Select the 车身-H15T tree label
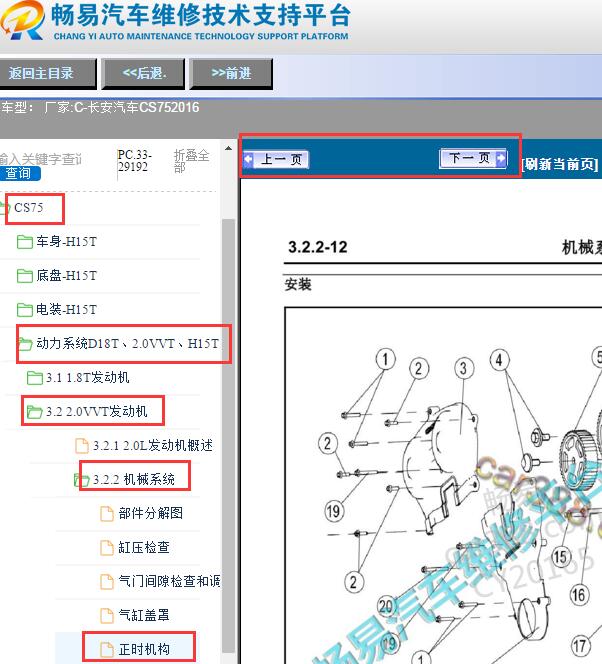Image resolution: width=602 pixels, height=664 pixels. click(66, 241)
